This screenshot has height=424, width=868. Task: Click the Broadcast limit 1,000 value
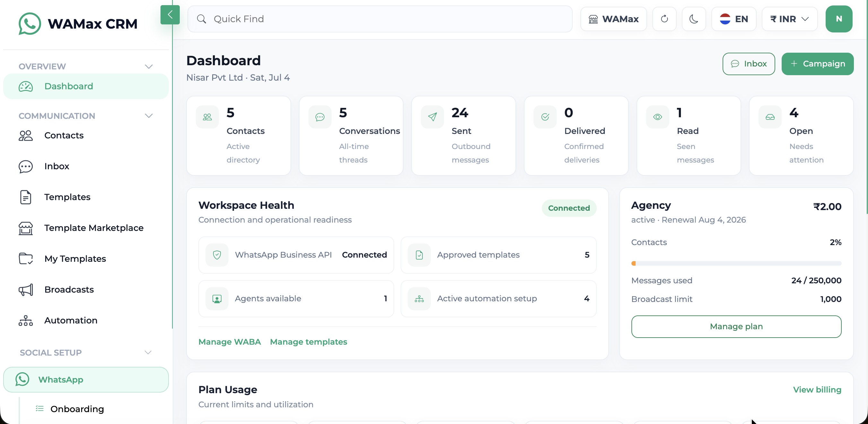click(x=830, y=299)
